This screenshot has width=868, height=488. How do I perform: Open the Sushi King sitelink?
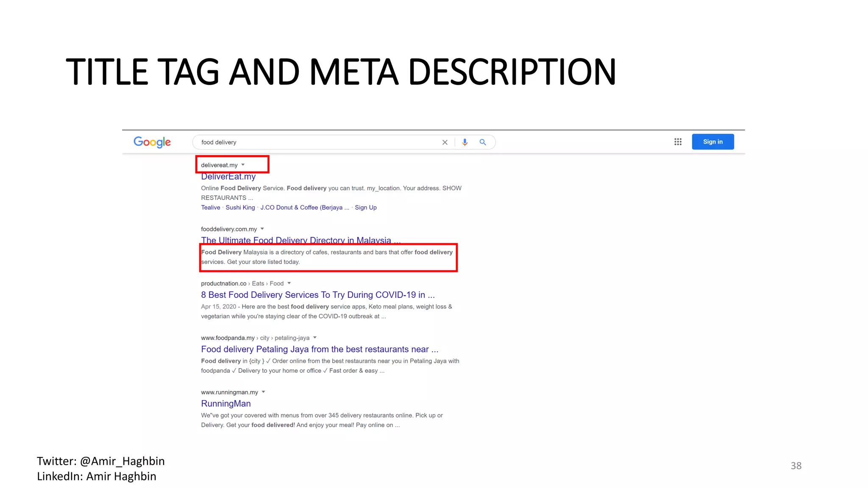pyautogui.click(x=240, y=208)
